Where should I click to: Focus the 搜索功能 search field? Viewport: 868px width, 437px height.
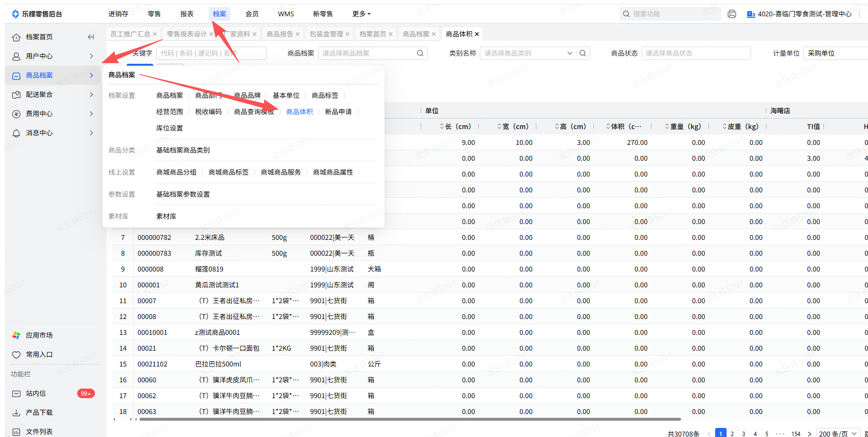coord(670,14)
